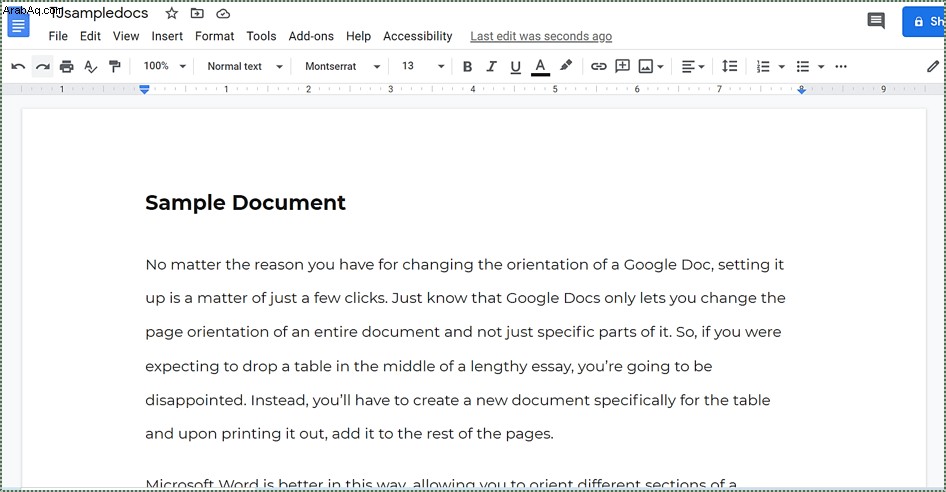The height and width of the screenshot is (492, 946).
Task: Click 'Last edit was seconds ago' link
Action: [541, 36]
